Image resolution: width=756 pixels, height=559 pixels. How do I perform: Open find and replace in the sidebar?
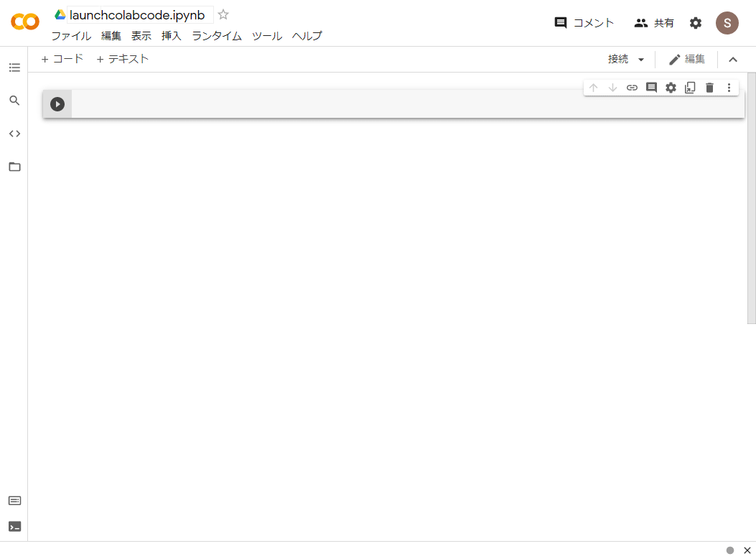(x=14, y=101)
